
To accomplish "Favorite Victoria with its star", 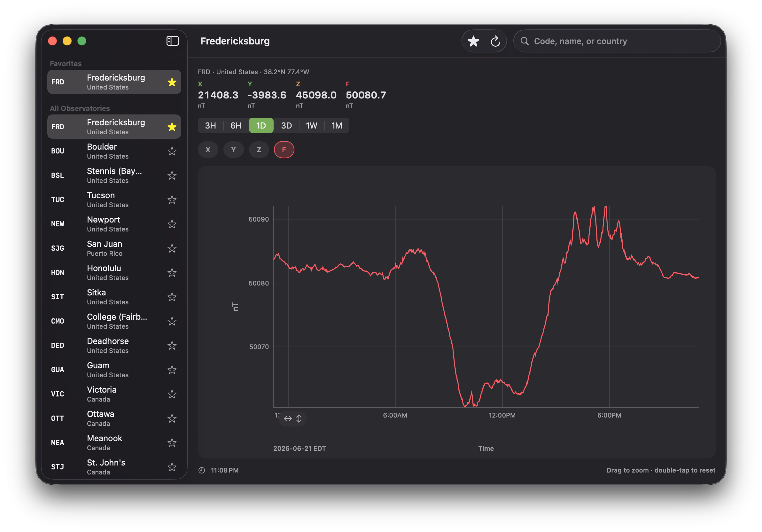I will coord(172,394).
